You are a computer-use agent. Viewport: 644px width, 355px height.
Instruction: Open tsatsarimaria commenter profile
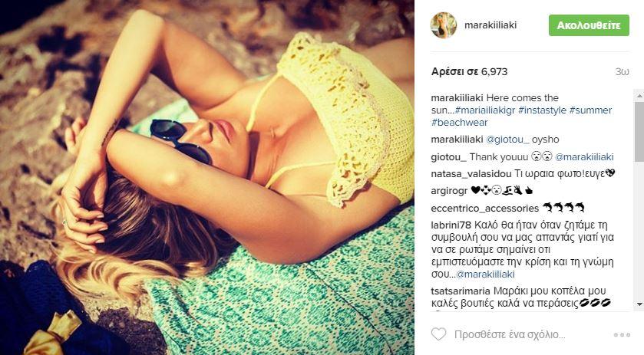coord(461,291)
